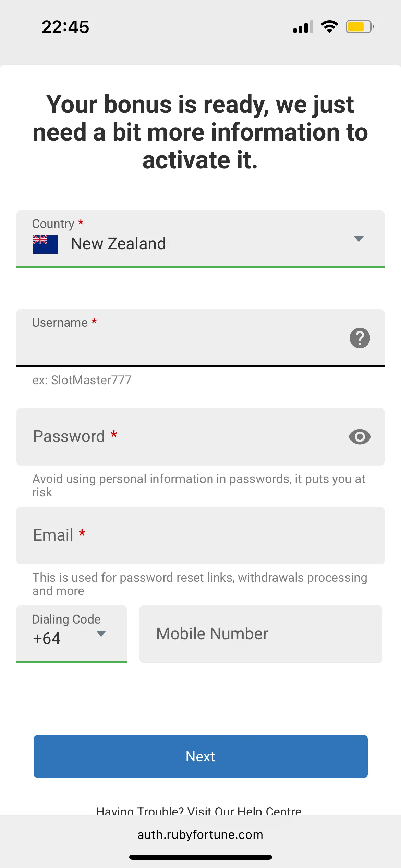Tap the cellular signal bars icon
Image resolution: width=401 pixels, height=868 pixels.
tap(303, 27)
